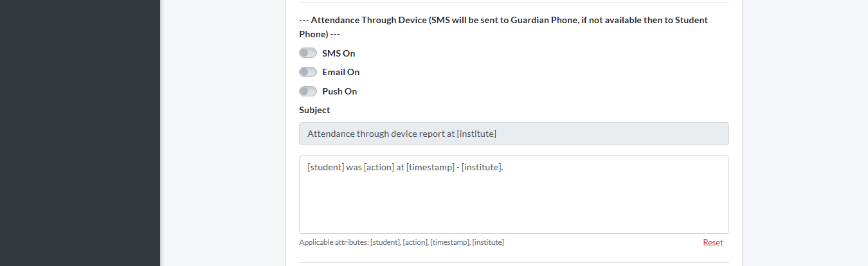The width and height of the screenshot is (868, 266).
Task: Click the Subject field label
Action: point(314,110)
